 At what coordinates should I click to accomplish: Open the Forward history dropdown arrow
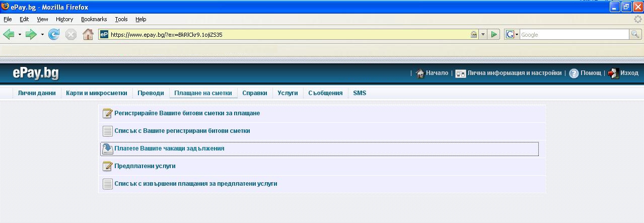(x=42, y=35)
